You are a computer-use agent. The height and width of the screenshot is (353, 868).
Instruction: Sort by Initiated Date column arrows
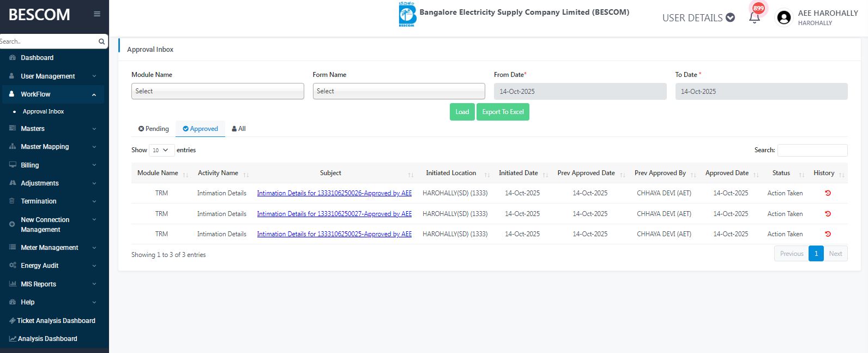click(x=545, y=175)
